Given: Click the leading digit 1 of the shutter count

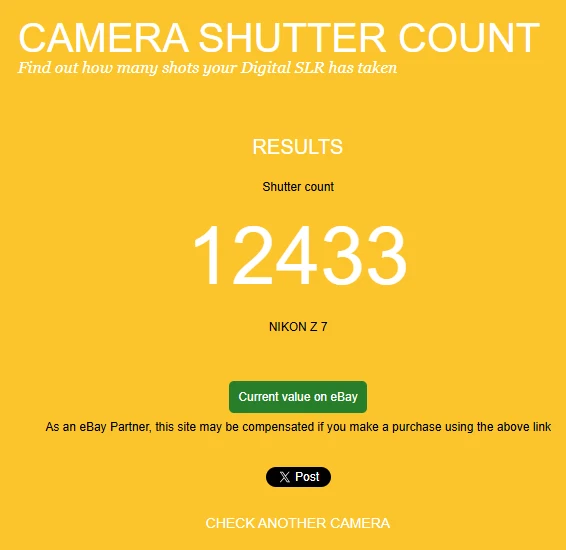Looking at the screenshot, I should (x=207, y=255).
